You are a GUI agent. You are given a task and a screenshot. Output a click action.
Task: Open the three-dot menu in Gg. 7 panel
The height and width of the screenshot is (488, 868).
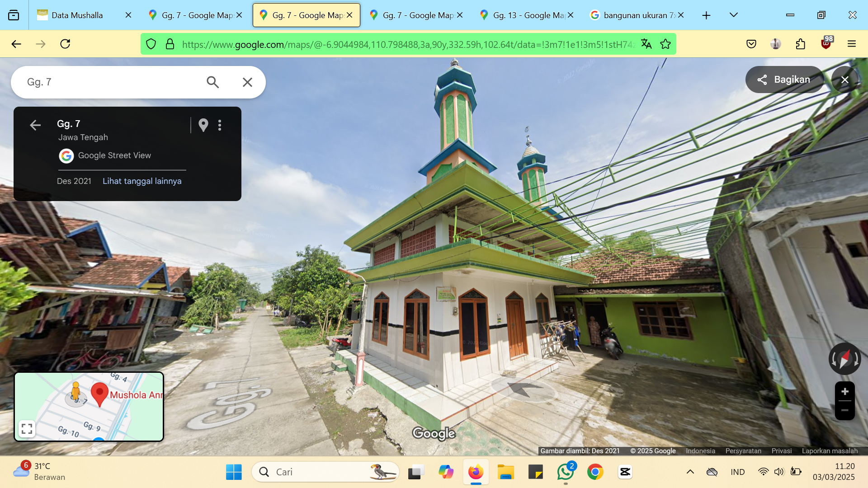(220, 125)
